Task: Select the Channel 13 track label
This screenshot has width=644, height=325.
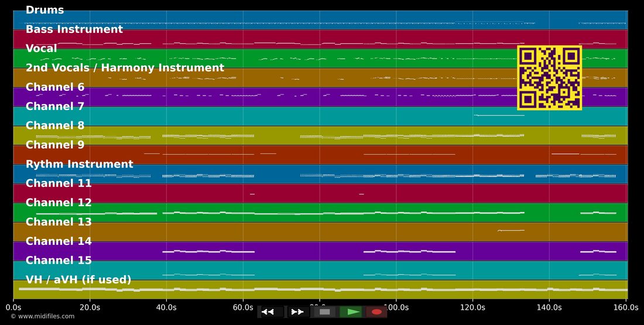Action: pyautogui.click(x=59, y=222)
